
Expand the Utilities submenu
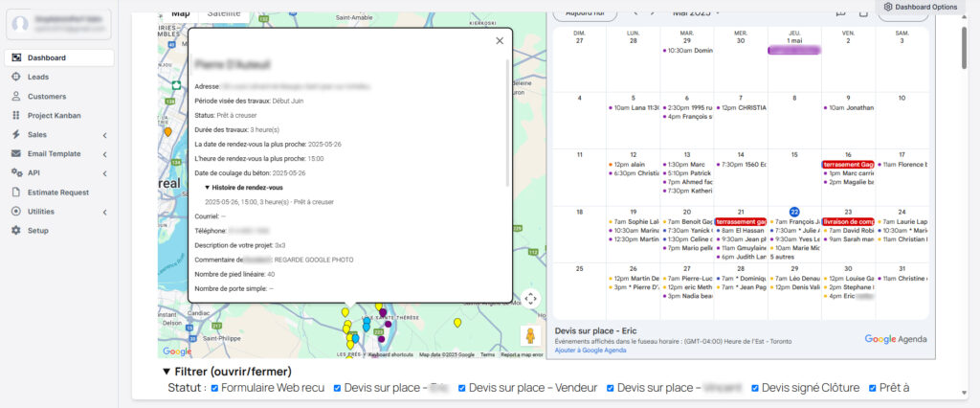103,211
